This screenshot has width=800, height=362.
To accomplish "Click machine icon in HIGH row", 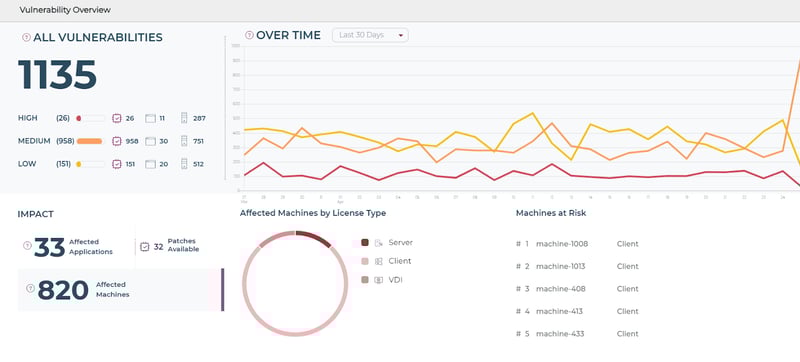I will pos(184,118).
